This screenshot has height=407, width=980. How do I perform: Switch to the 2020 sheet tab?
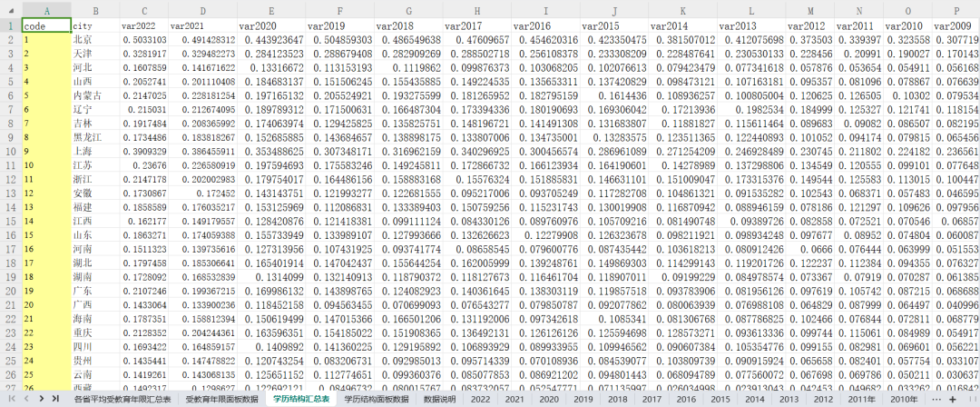[x=549, y=399]
